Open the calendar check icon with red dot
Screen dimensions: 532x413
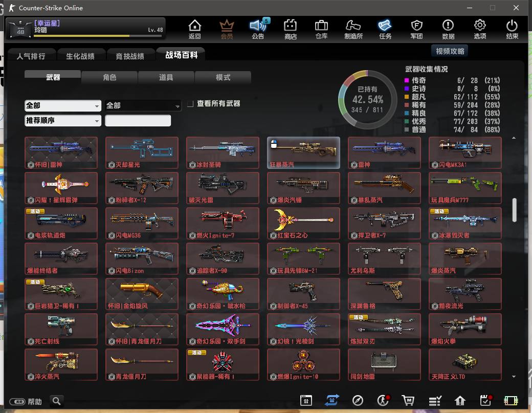pos(486,400)
